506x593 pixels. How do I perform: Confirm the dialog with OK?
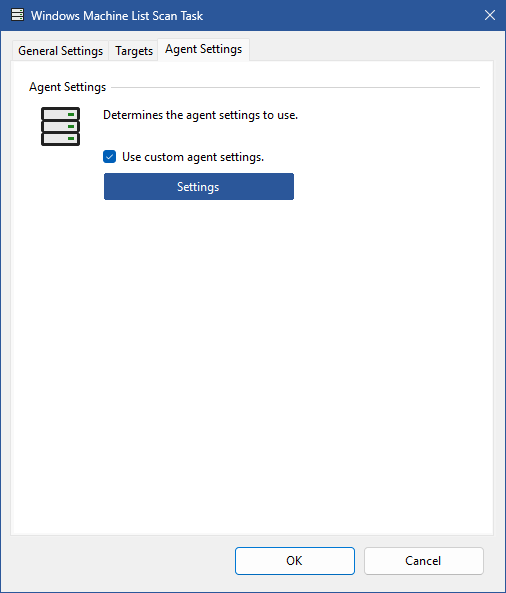[x=295, y=561]
